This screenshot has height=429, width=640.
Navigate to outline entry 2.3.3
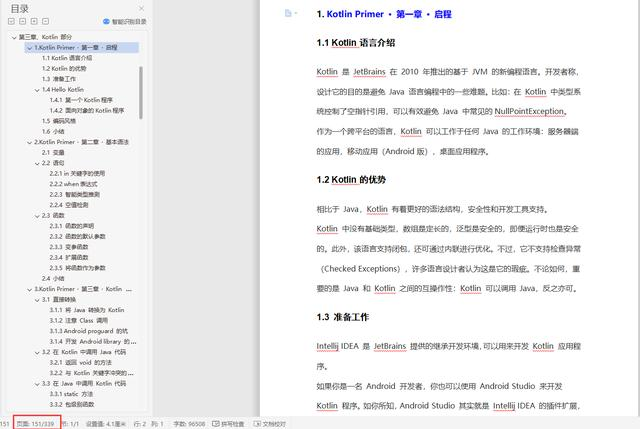pyautogui.click(x=69, y=247)
